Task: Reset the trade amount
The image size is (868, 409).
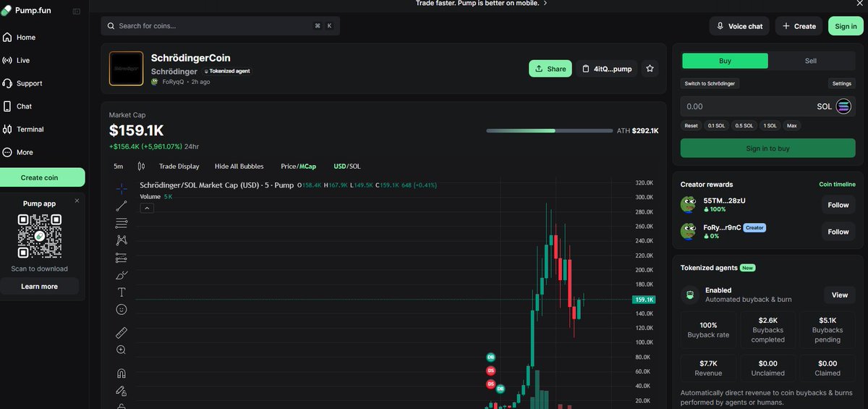Action: 692,126
